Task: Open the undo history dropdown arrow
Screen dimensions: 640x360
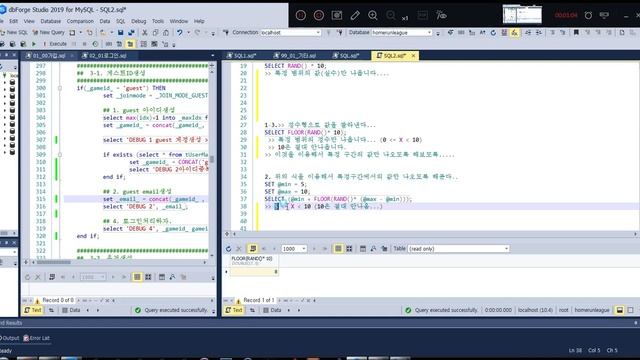Action: coord(188,32)
